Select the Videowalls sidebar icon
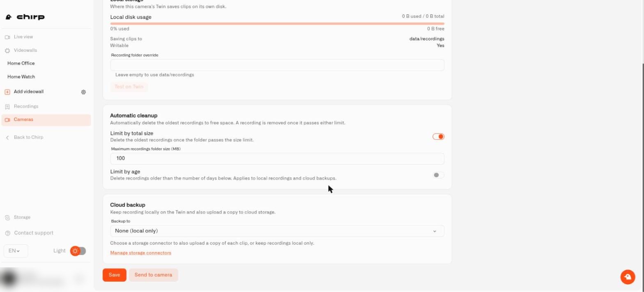 [x=7, y=51]
